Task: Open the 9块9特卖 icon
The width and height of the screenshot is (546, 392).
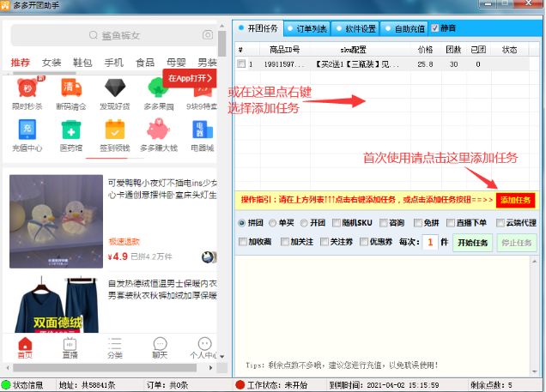Action: pos(202,93)
